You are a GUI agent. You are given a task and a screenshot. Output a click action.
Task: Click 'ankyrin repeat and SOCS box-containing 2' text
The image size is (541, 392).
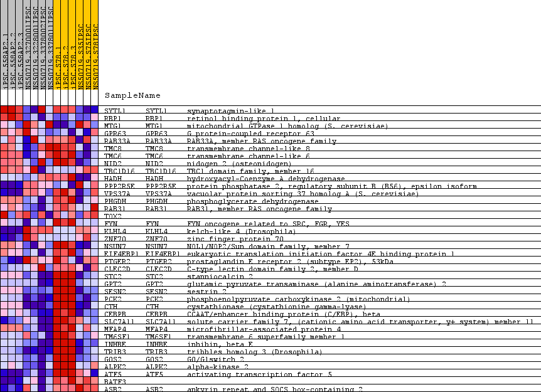[x=274, y=389]
